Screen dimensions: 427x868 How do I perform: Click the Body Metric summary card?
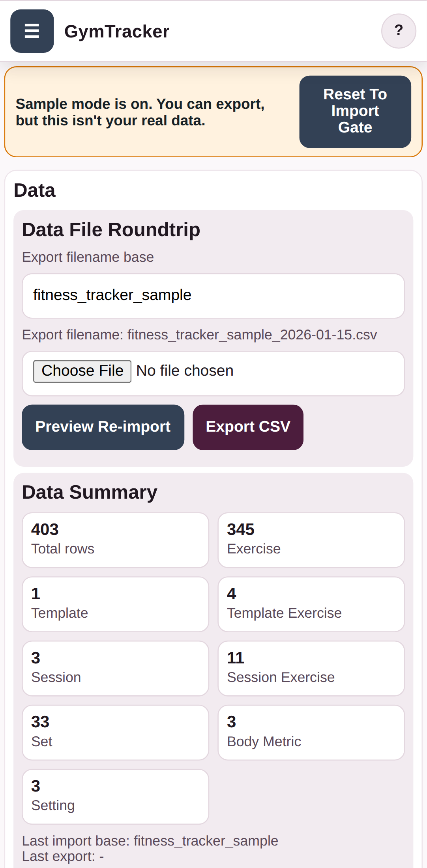[311, 732]
